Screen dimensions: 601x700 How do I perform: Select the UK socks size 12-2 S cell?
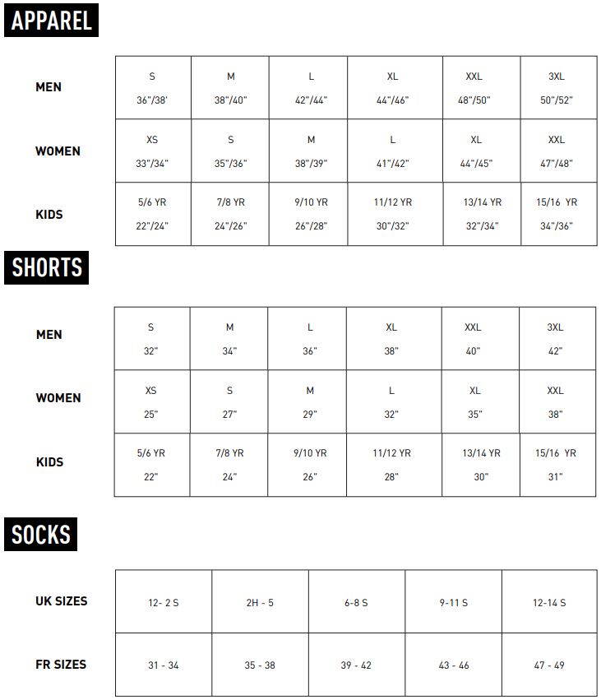pyautogui.click(x=164, y=602)
